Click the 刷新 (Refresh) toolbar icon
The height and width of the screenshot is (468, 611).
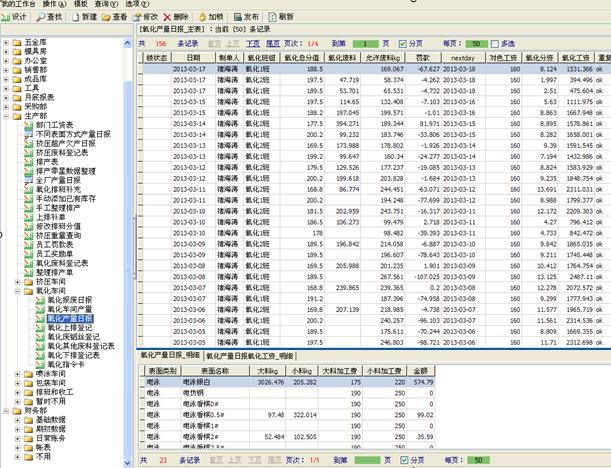click(274, 17)
